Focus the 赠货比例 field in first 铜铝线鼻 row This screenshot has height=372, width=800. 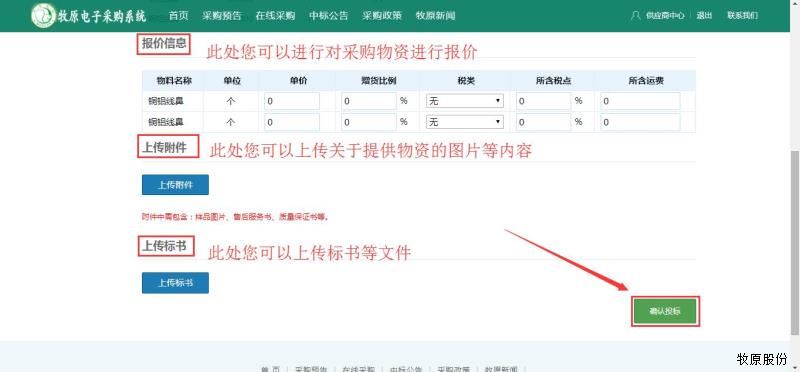[369, 101]
